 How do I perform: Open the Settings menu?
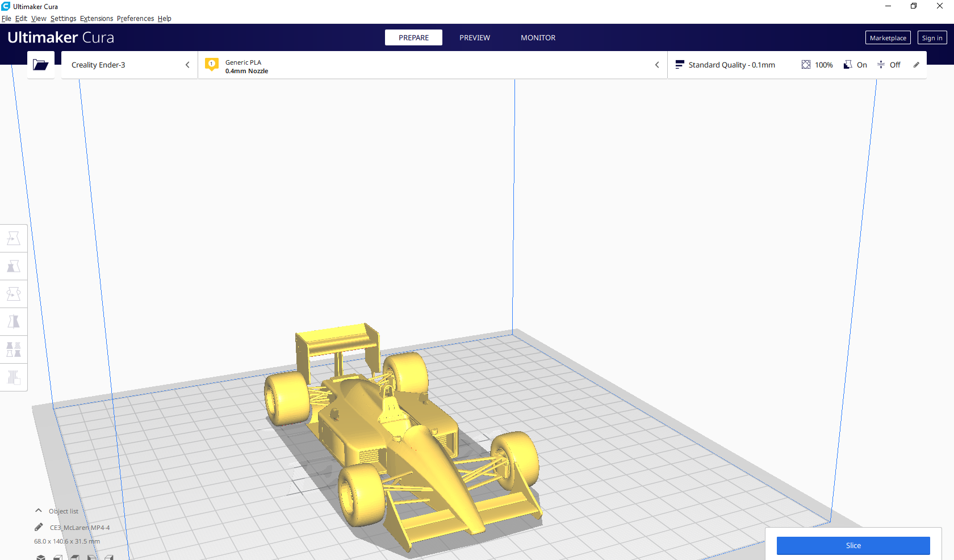click(63, 19)
